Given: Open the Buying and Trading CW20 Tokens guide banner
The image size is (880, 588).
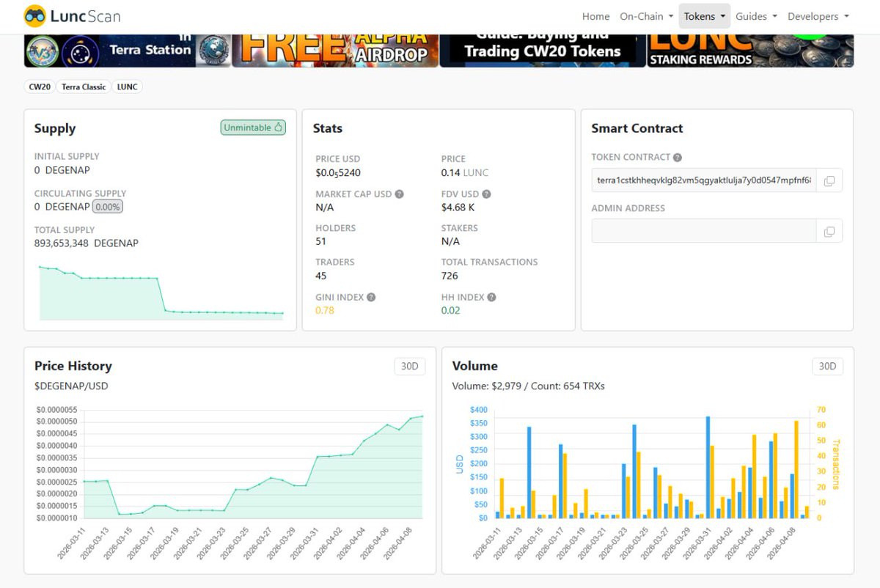Looking at the screenshot, I should pos(543,50).
